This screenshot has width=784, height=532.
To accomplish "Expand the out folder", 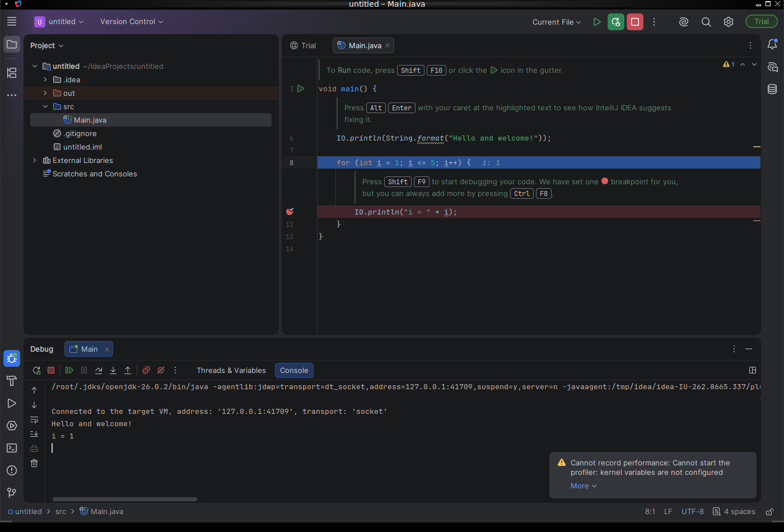I will point(45,93).
